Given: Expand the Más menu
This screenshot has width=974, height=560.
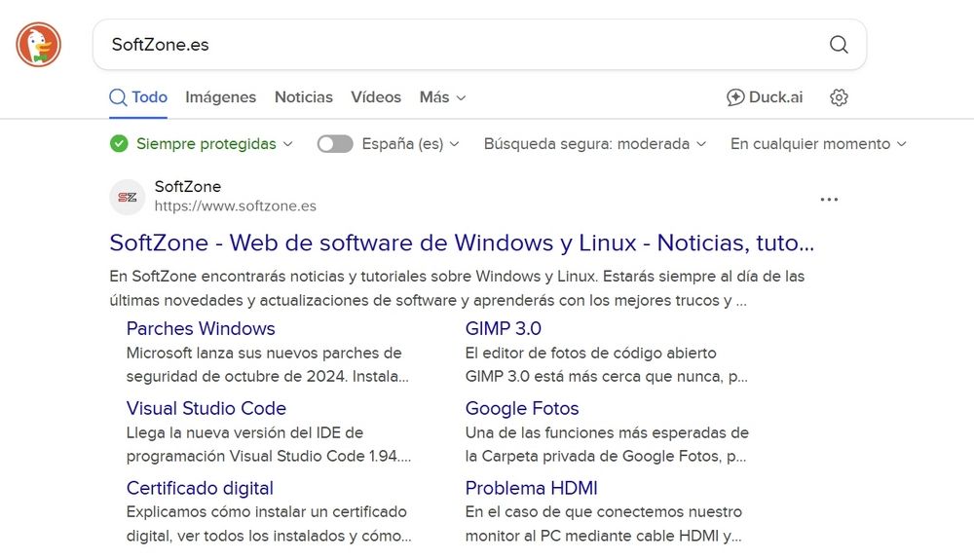Looking at the screenshot, I should point(442,97).
